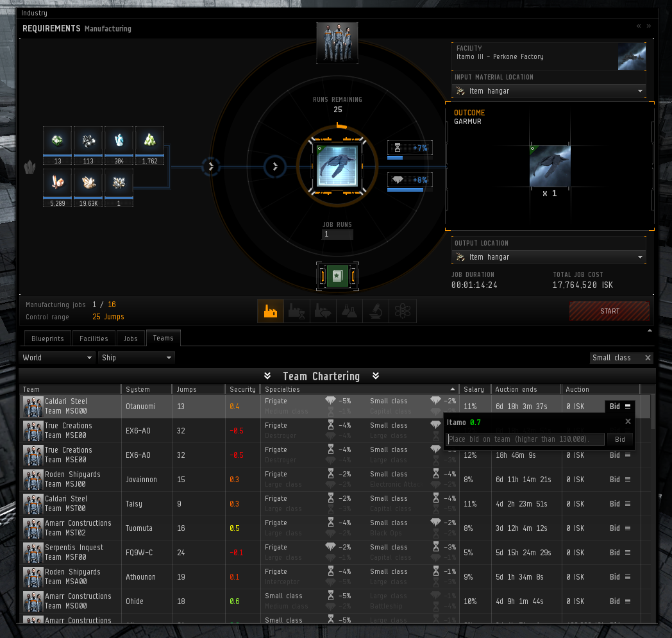Click the team portrait at top center

pos(337,43)
